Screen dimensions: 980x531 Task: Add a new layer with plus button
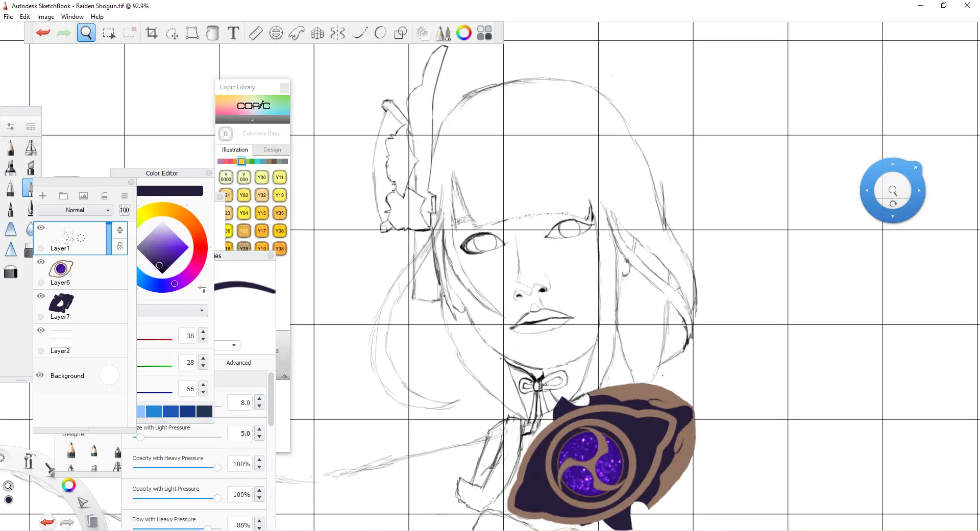[x=43, y=196]
